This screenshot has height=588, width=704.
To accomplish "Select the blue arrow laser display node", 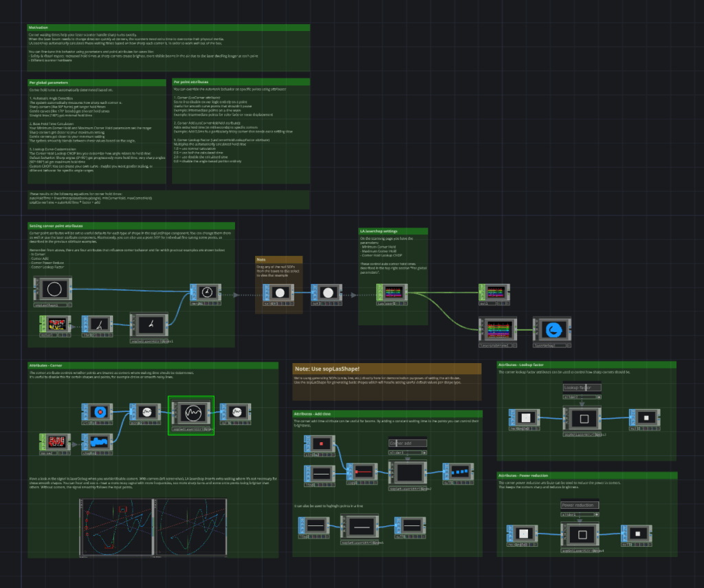I will (x=552, y=329).
